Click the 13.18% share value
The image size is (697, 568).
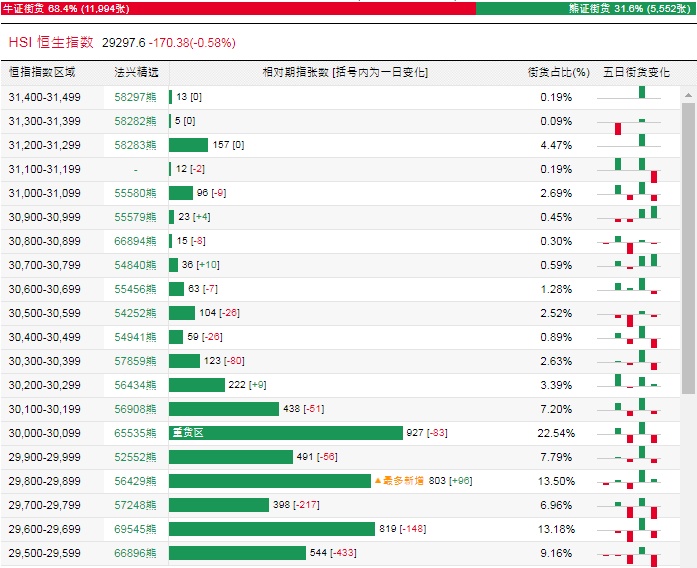tap(556, 529)
